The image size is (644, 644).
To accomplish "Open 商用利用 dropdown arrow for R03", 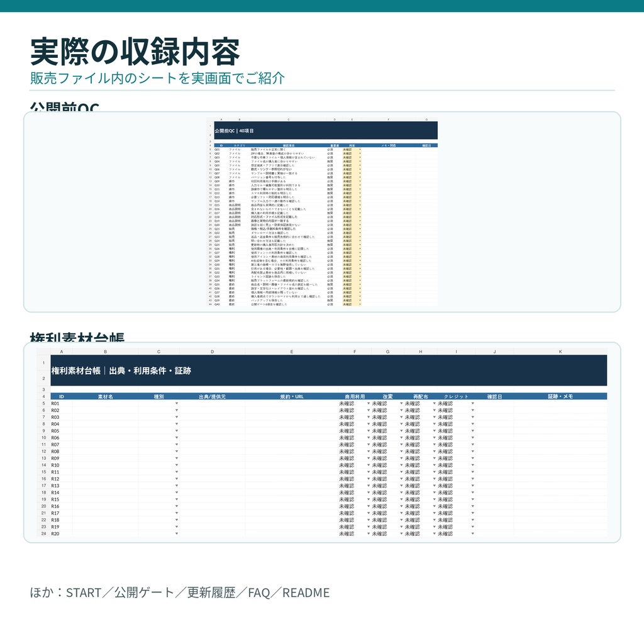I will click(369, 418).
